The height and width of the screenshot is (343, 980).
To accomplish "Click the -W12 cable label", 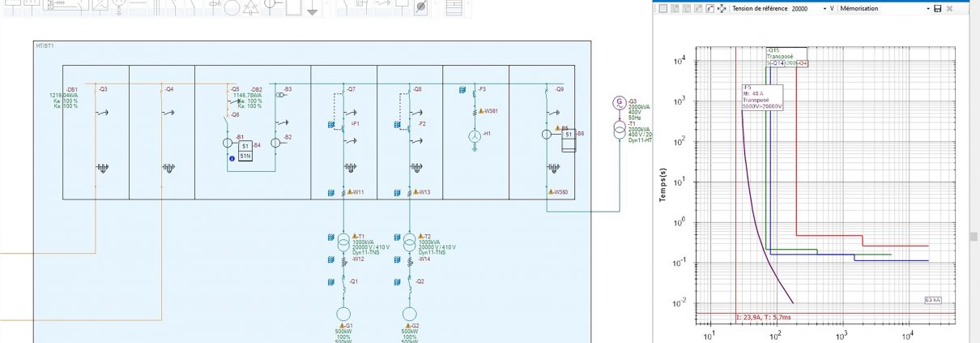I will pos(357,259).
